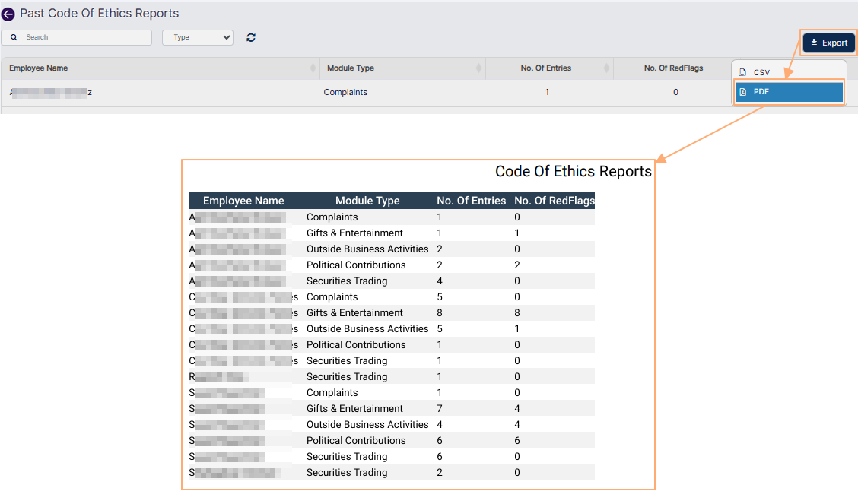
Task: Click the magnifier icon in search bar
Action: click(x=14, y=36)
